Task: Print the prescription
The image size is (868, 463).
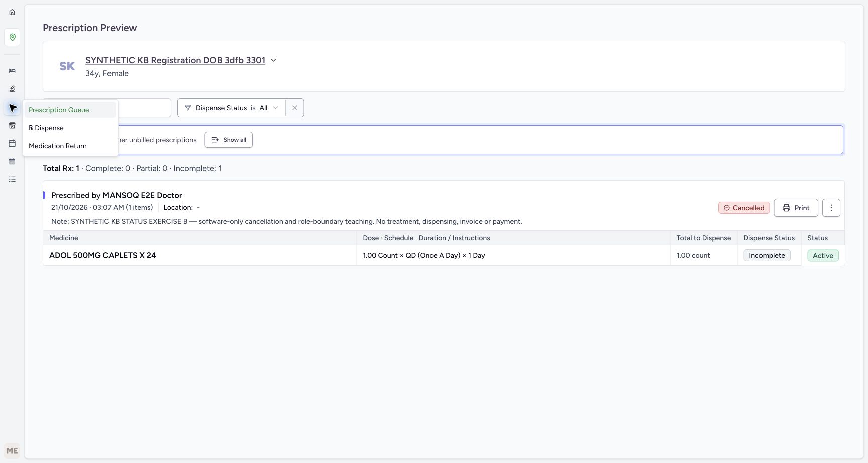Action: 796,208
